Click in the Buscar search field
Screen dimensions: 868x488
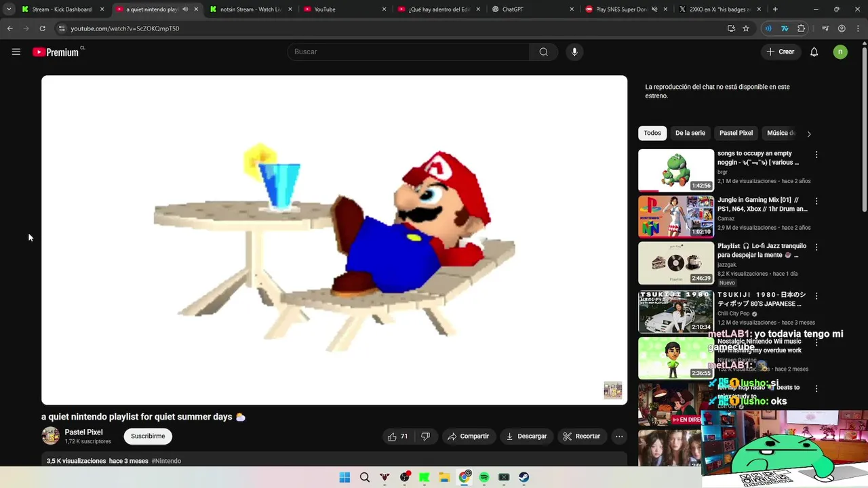(x=408, y=52)
